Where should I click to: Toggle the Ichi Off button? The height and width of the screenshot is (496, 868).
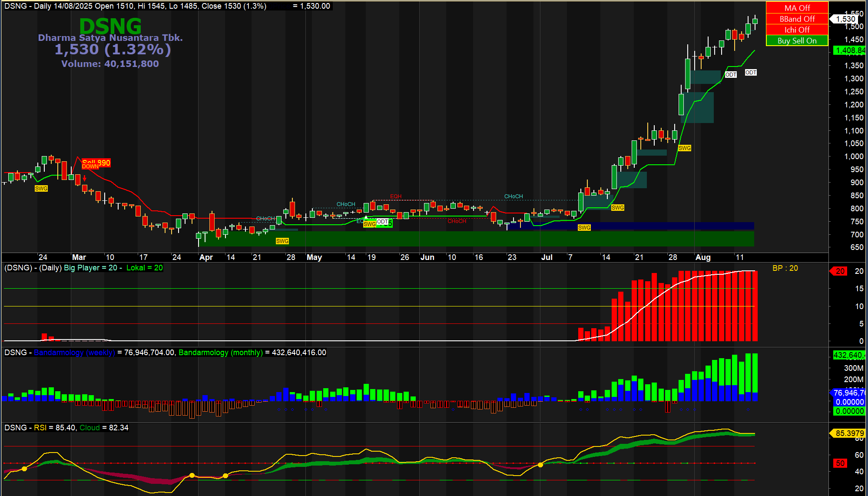797,30
